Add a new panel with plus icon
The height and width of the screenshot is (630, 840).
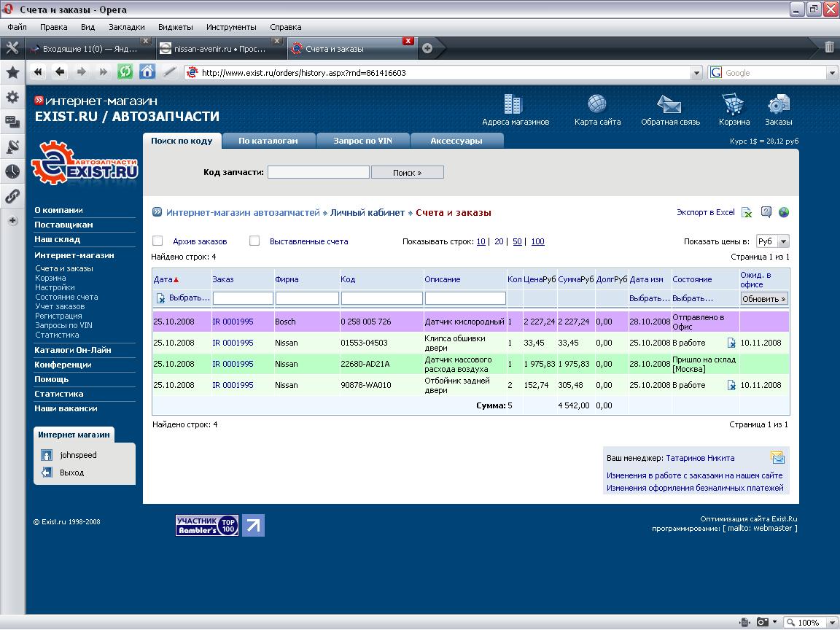[13, 221]
